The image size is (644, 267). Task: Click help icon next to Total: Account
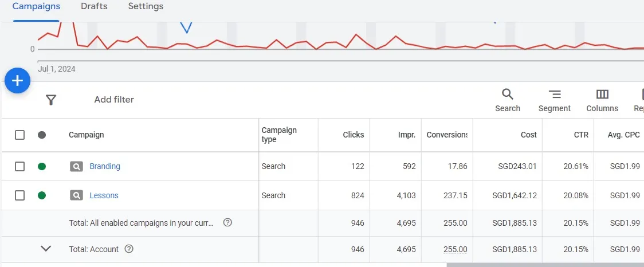[129, 249]
